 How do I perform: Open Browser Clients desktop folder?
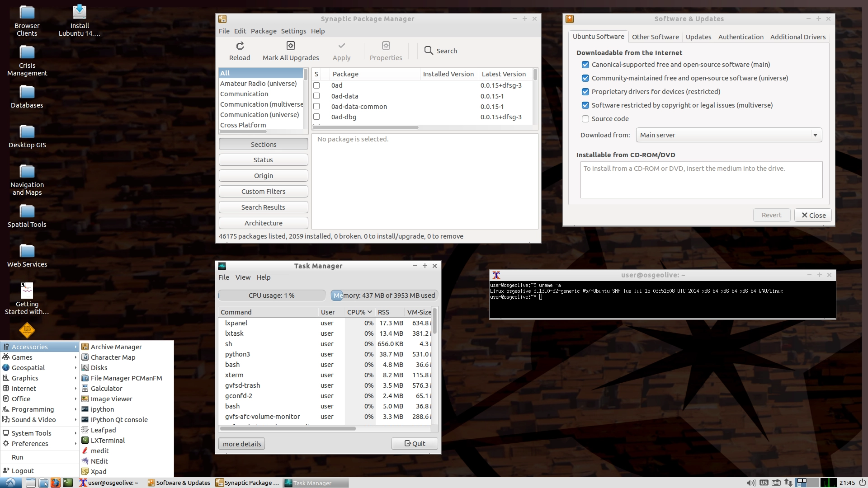(x=27, y=21)
